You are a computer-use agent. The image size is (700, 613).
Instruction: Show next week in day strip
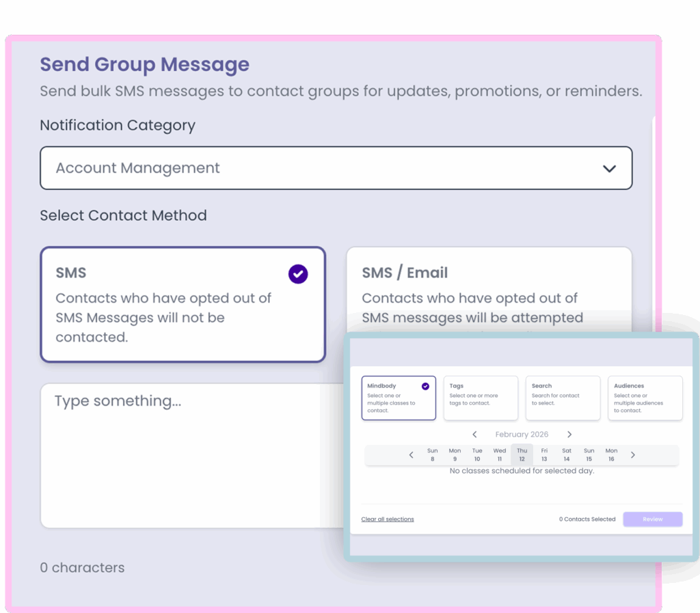tap(633, 455)
